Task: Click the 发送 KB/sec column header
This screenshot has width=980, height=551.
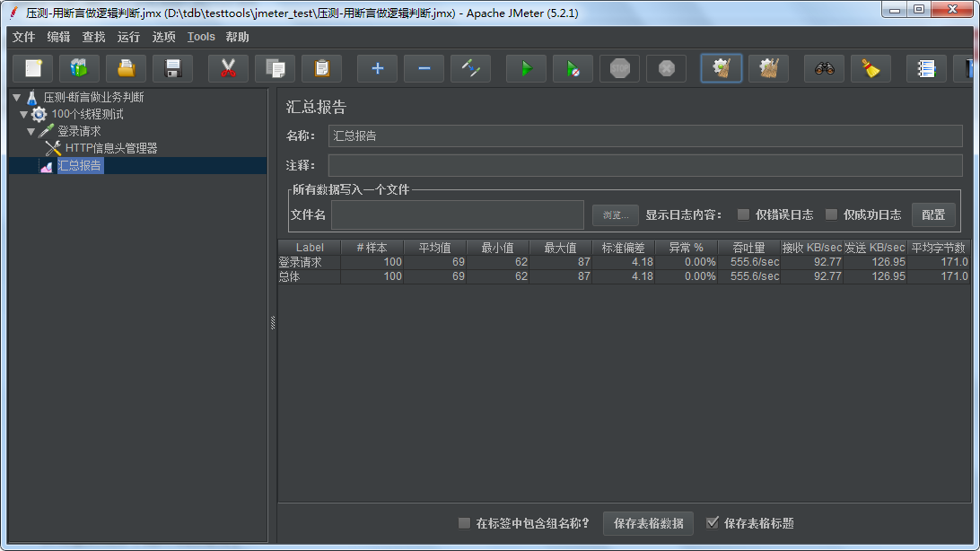Action: pyautogui.click(x=875, y=248)
